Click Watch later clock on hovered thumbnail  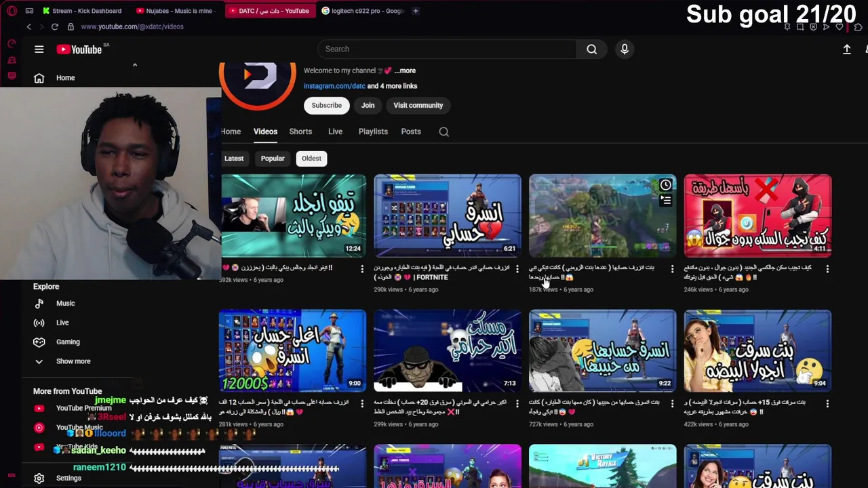click(666, 185)
